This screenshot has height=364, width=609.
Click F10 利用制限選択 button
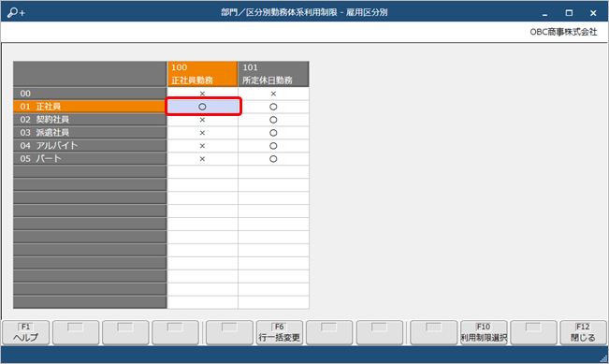pyautogui.click(x=484, y=332)
